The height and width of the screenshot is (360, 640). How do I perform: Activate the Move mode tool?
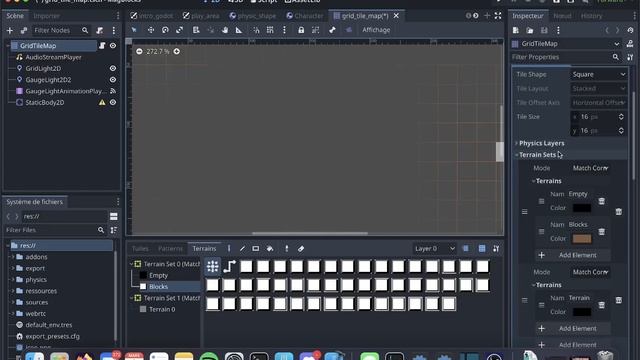(x=151, y=30)
